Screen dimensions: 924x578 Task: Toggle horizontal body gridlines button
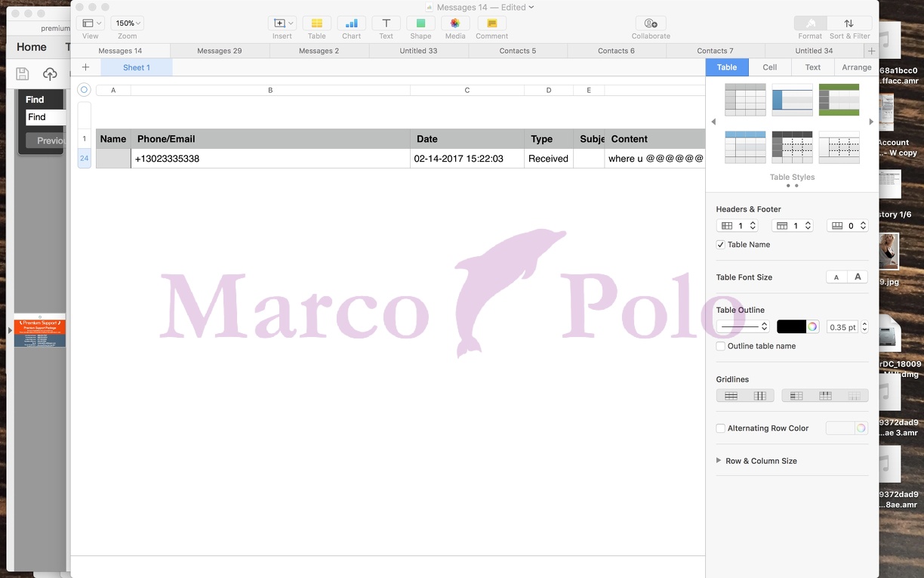click(x=731, y=396)
